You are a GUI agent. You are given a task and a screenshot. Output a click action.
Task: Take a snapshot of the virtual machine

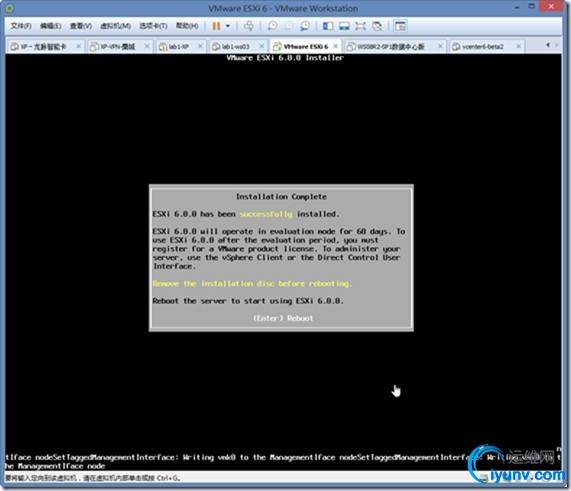point(272,26)
